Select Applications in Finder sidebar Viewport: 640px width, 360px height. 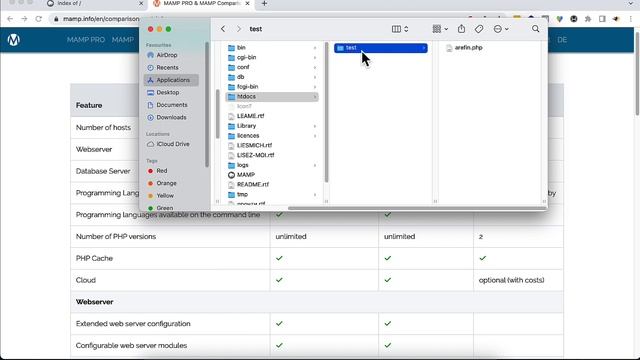tap(171, 80)
